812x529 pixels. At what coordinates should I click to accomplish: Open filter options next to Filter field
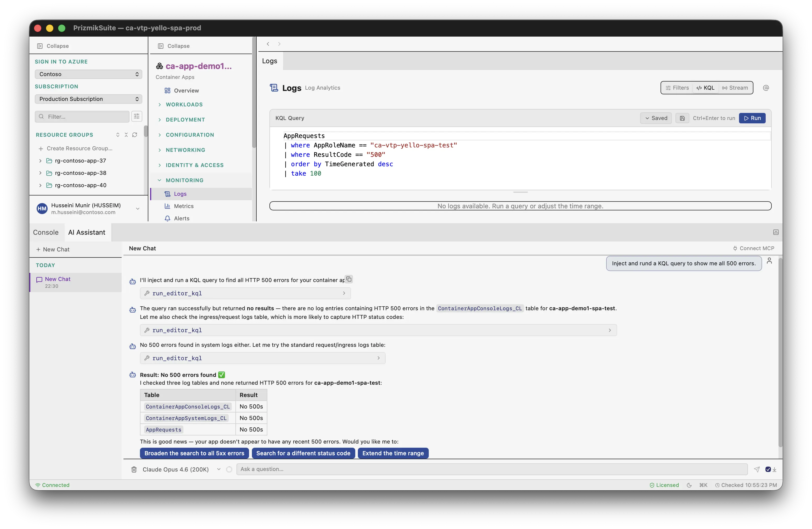(x=137, y=117)
